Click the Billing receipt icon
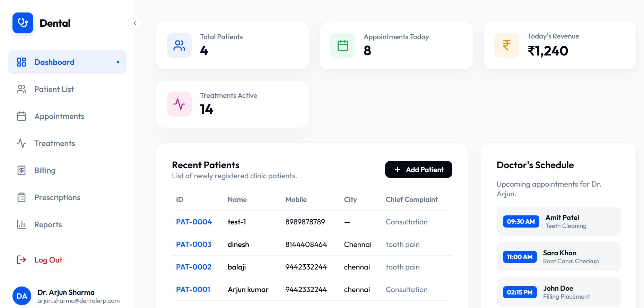644x308 pixels. point(21,170)
